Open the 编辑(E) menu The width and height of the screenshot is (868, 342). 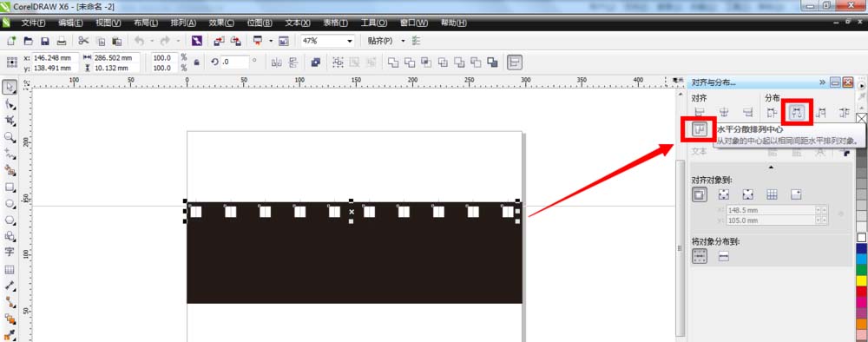click(x=70, y=23)
